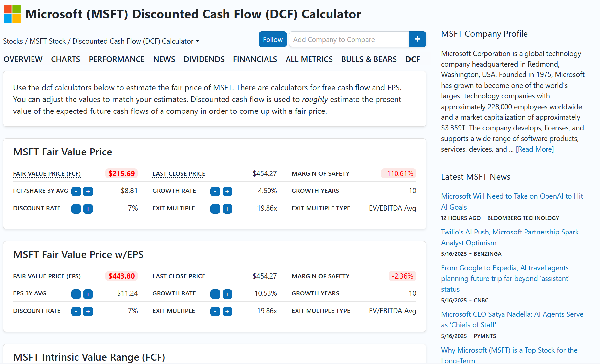The image size is (600, 364).
Task: Open the DIVIDENDS tab
Action: click(x=204, y=59)
